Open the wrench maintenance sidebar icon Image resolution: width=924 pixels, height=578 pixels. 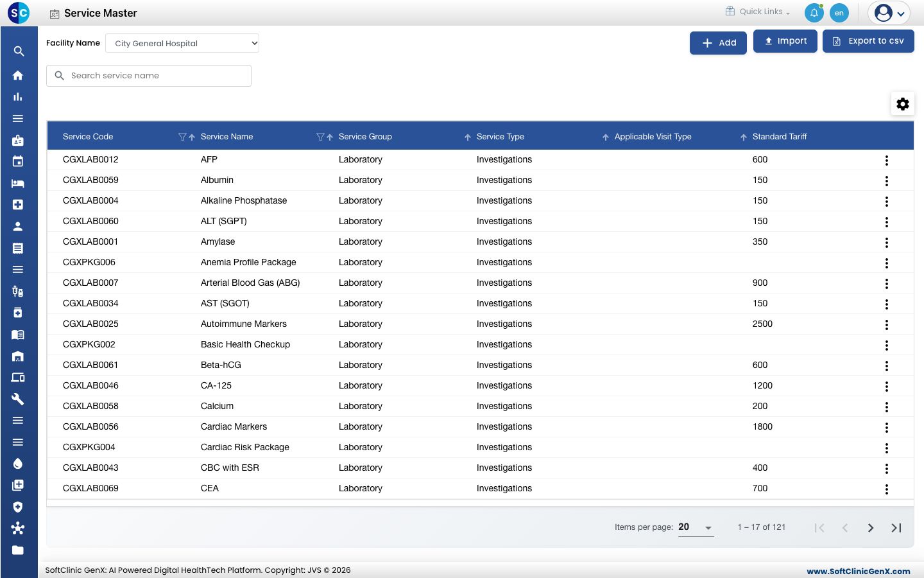click(18, 399)
